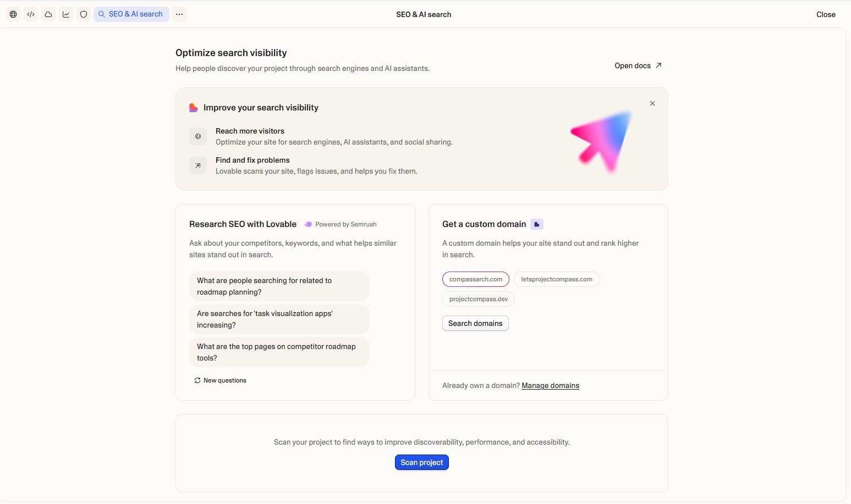Dismiss the Improve your search visibility banner
This screenshot has height=504, width=851.
(x=652, y=103)
